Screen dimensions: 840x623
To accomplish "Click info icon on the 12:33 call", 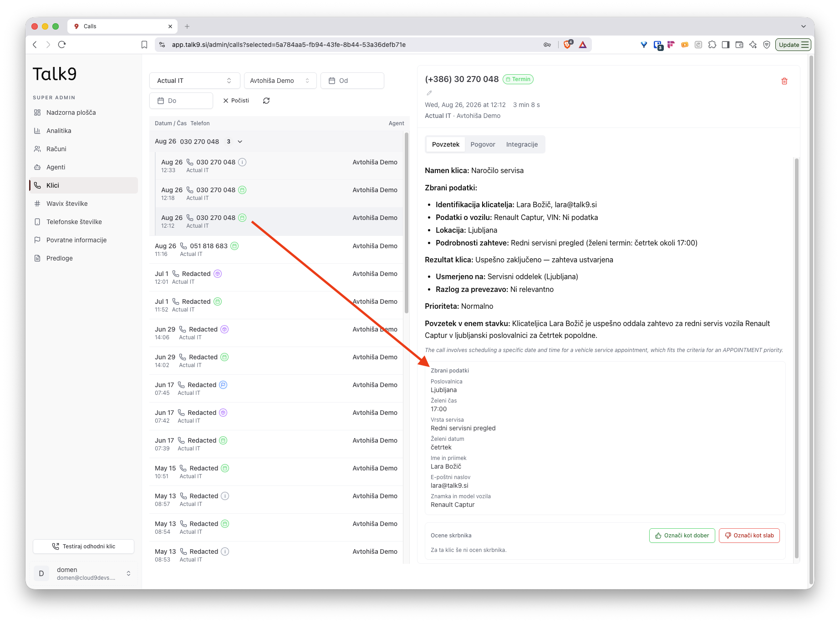I will coord(243,162).
